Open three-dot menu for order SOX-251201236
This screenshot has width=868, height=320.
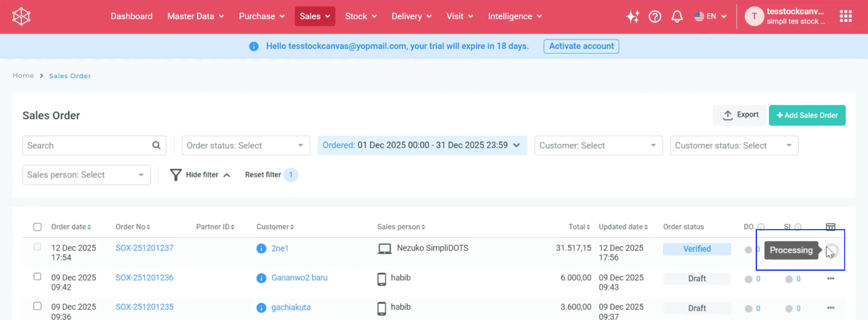(830, 279)
